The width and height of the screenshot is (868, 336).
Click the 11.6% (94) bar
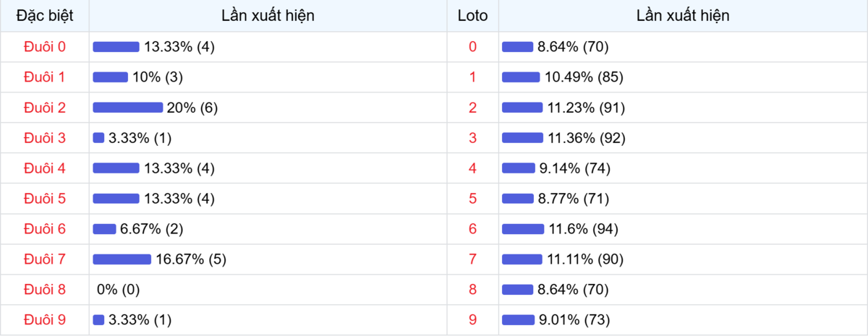pos(523,229)
